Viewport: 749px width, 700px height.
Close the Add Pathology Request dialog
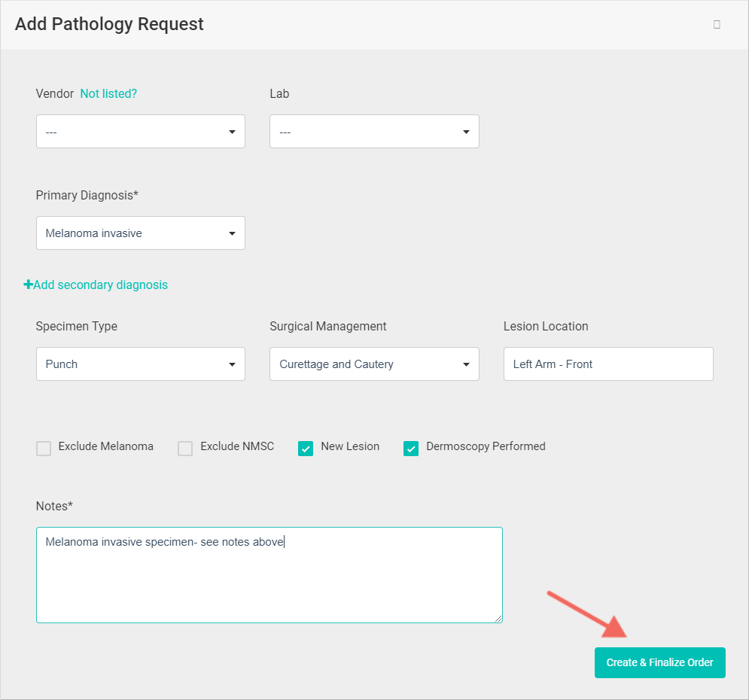click(x=717, y=24)
